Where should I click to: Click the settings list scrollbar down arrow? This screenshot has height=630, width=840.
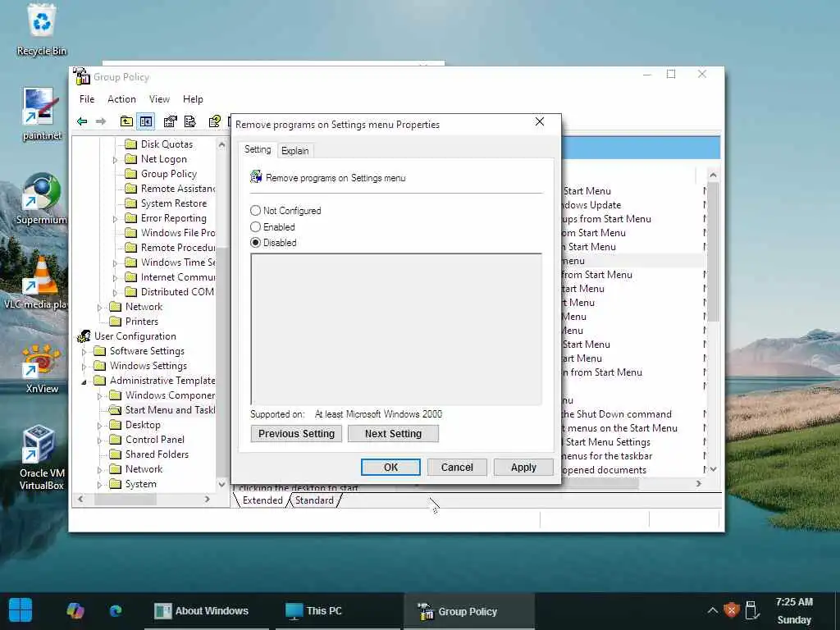tap(713, 469)
